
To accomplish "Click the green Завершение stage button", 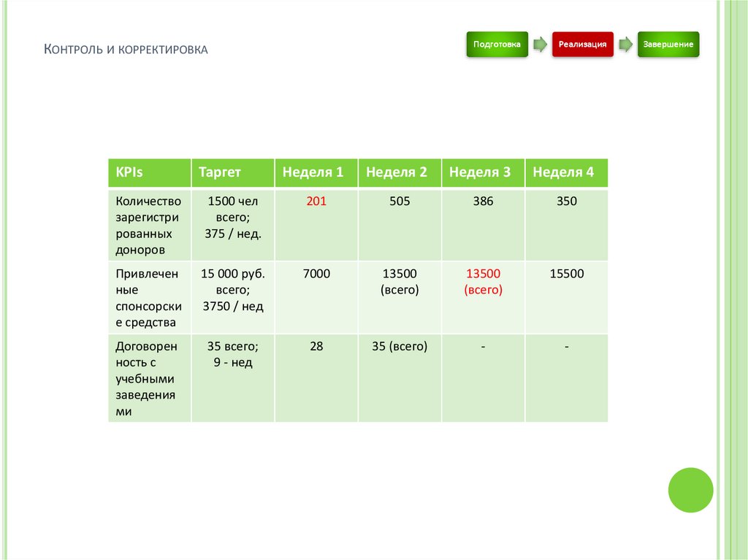I will point(668,45).
